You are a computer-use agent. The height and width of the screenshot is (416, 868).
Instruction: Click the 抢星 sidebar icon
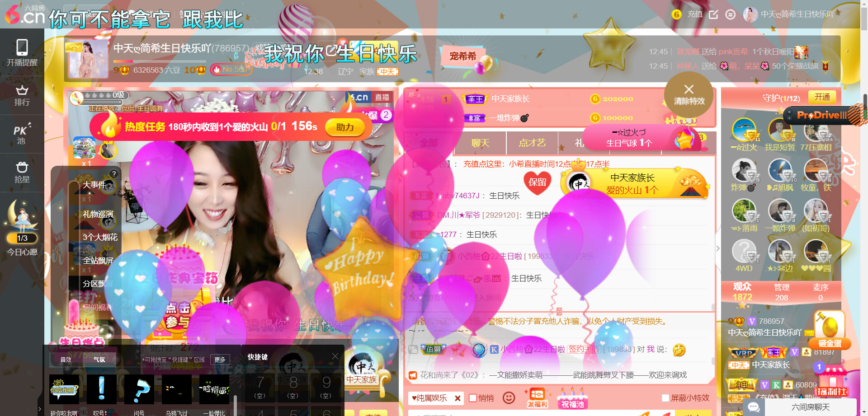(x=22, y=173)
